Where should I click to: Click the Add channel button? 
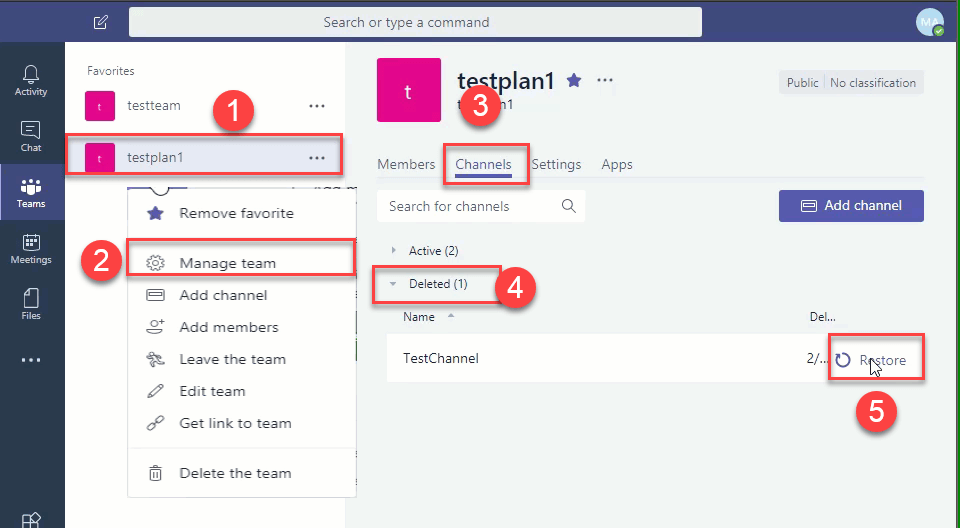pos(851,206)
